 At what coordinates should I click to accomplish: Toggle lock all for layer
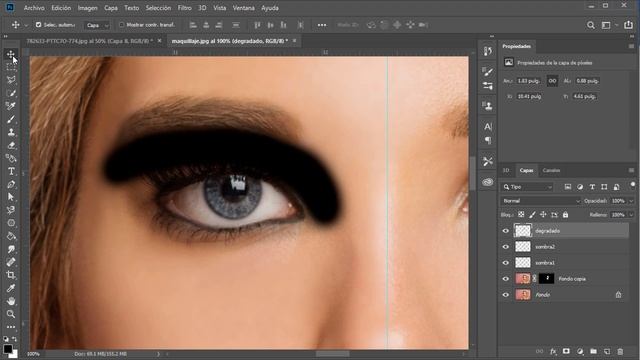[x=565, y=215]
